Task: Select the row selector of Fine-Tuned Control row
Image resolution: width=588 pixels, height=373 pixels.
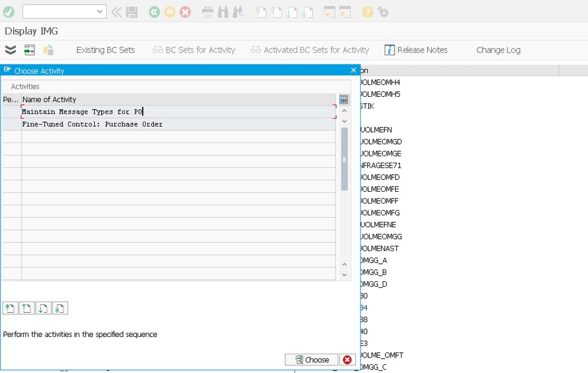Action: coord(12,124)
